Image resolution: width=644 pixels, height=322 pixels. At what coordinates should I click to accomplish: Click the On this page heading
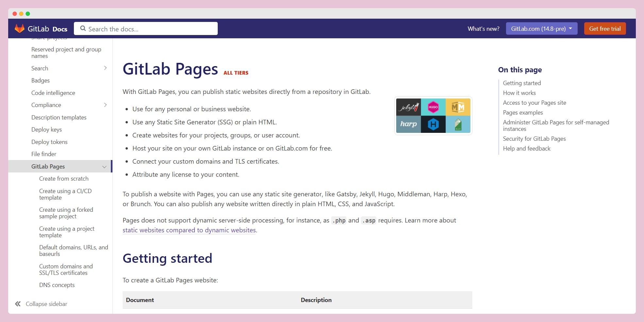pyautogui.click(x=520, y=70)
